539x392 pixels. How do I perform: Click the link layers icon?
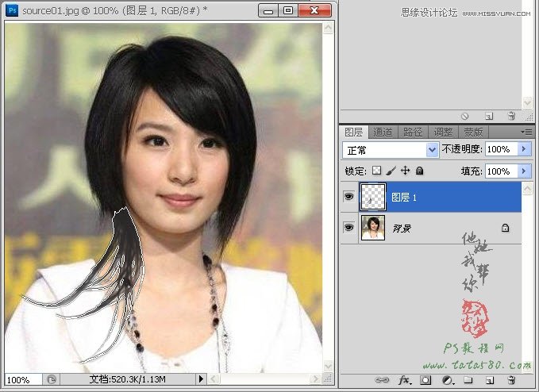(x=382, y=380)
